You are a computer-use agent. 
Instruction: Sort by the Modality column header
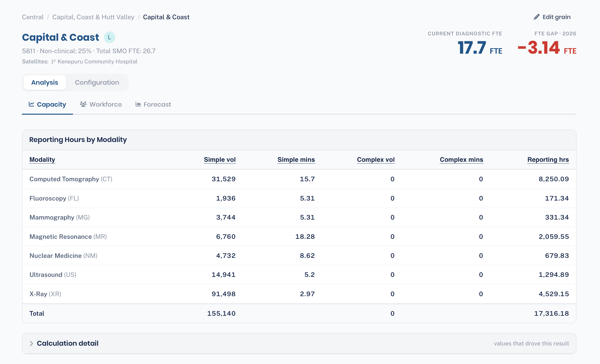click(42, 160)
